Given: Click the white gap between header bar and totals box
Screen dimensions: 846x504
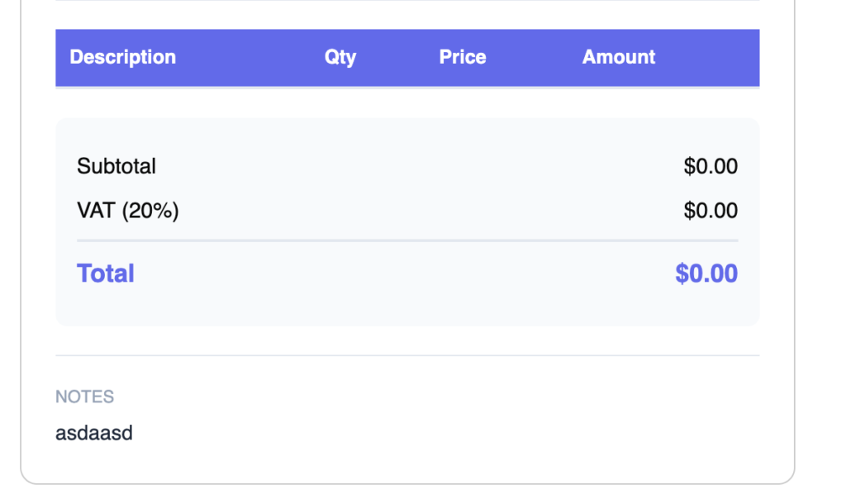Looking at the screenshot, I should pyautogui.click(x=407, y=102).
